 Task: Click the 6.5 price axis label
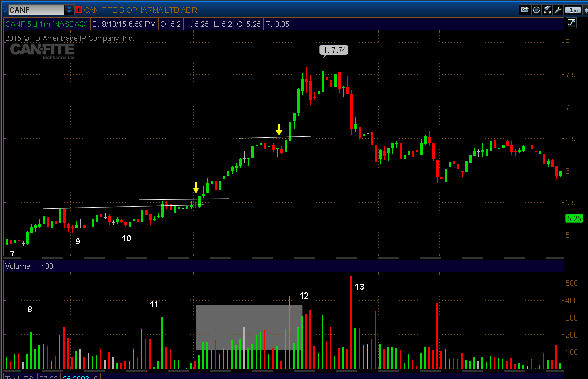click(x=571, y=139)
